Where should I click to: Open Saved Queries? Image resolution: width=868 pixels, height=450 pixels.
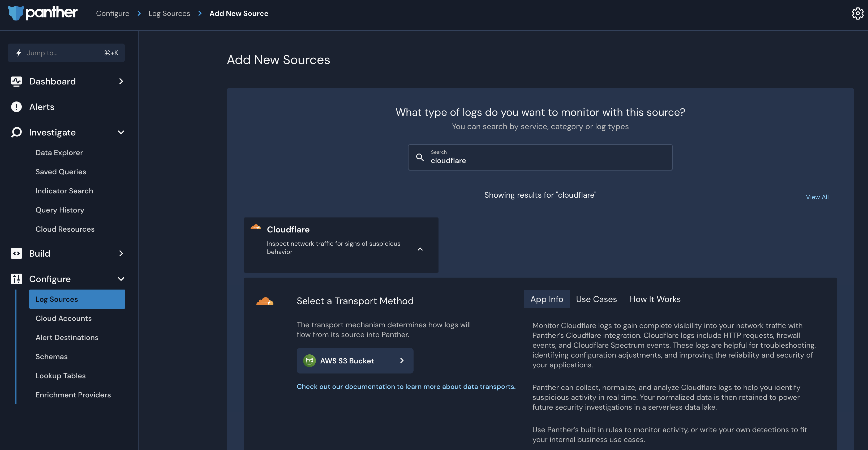(x=61, y=172)
